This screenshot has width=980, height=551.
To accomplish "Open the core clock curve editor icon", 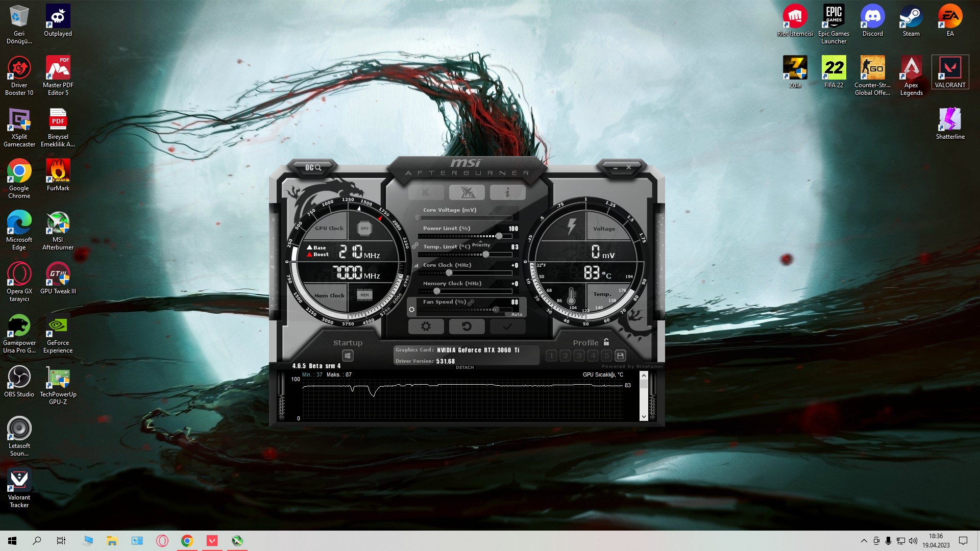I will pos(416,265).
